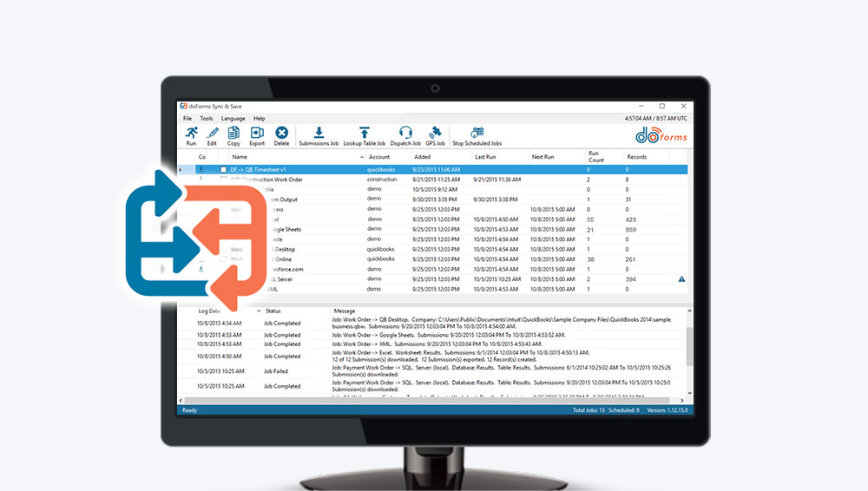This screenshot has width=868, height=491.
Task: Open the Help menu
Action: [259, 119]
